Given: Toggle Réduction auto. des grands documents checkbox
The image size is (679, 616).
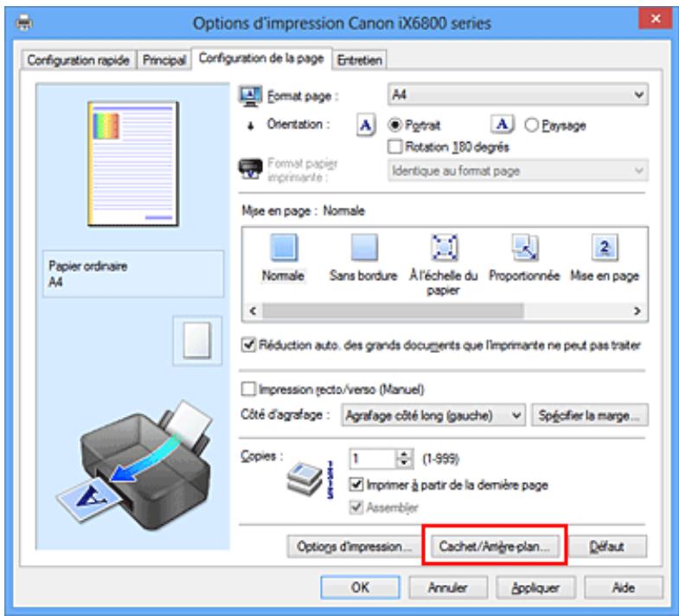Looking at the screenshot, I should point(248,345).
